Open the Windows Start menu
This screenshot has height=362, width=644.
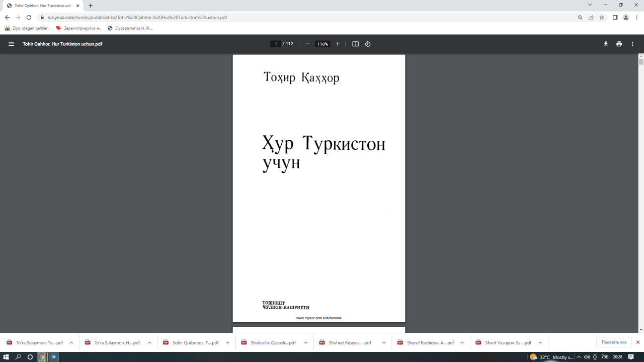pos(6,357)
